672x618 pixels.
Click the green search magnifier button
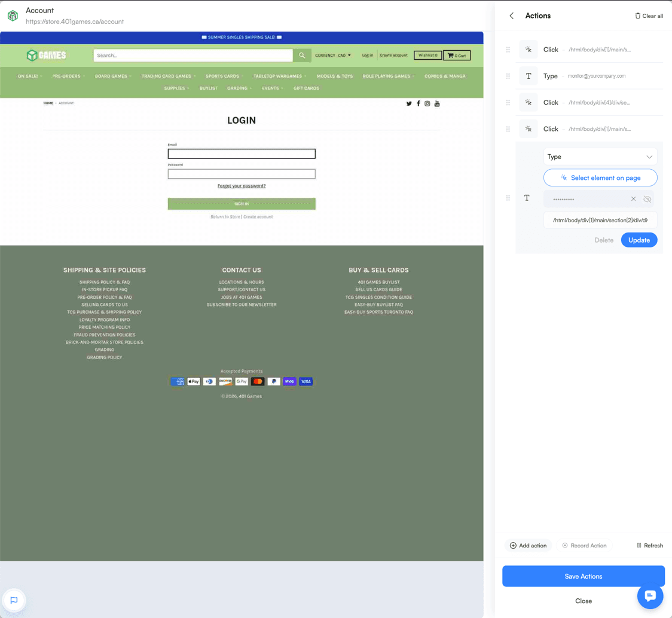302,56
